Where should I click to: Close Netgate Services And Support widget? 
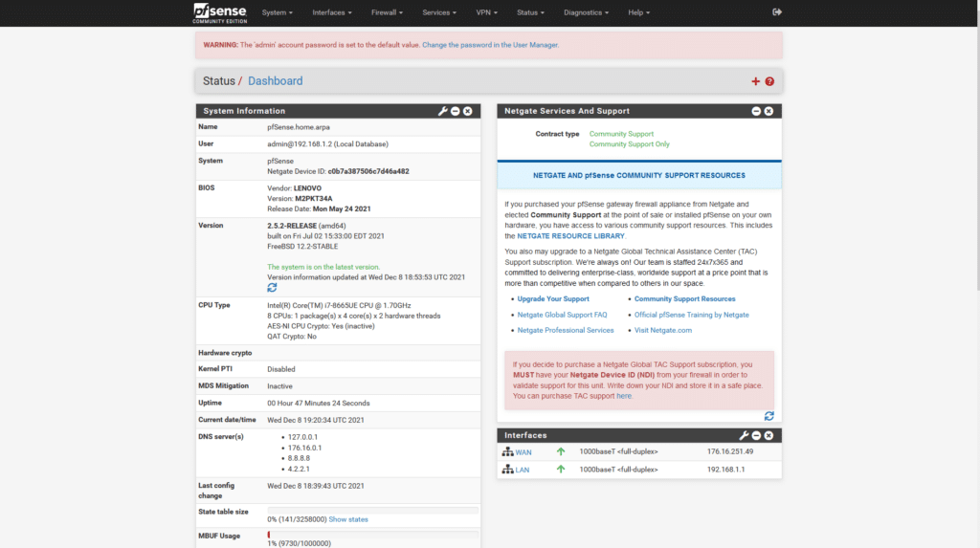click(x=768, y=111)
